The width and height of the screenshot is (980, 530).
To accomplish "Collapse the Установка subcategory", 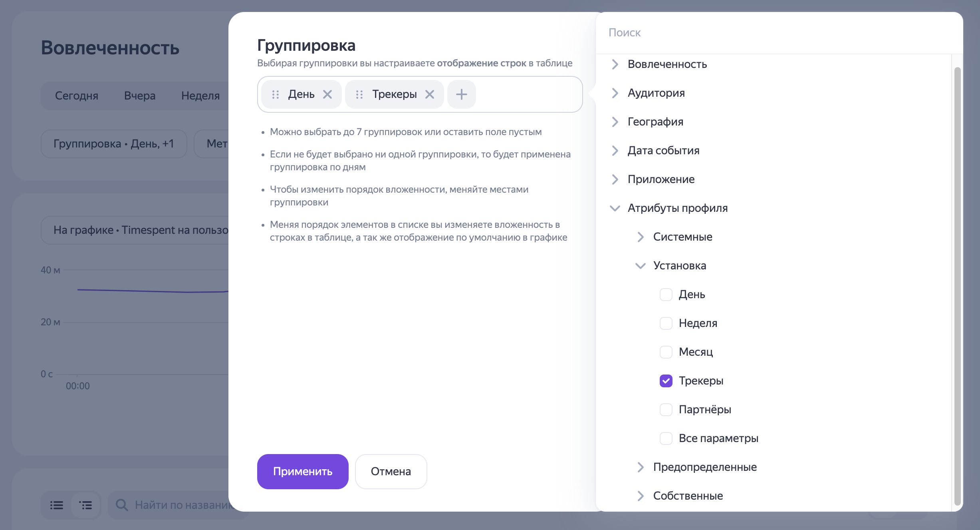I will point(641,266).
